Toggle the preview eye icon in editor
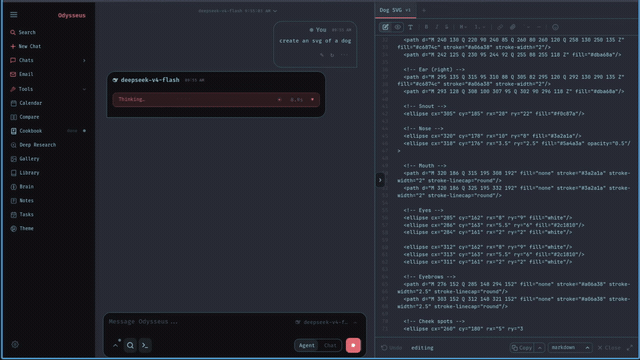Image resolution: width=640 pixels, height=360 pixels. [398, 27]
